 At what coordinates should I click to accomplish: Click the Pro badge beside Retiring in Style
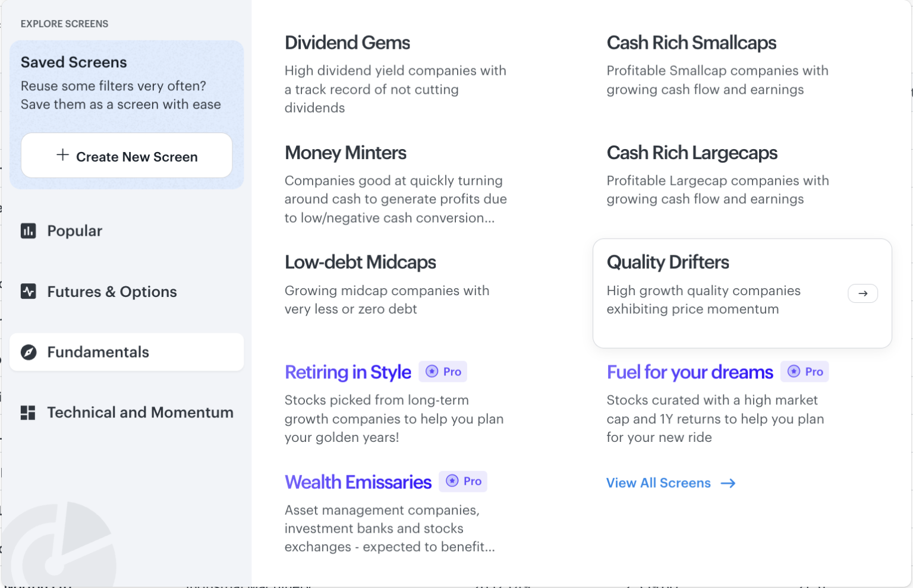(443, 372)
